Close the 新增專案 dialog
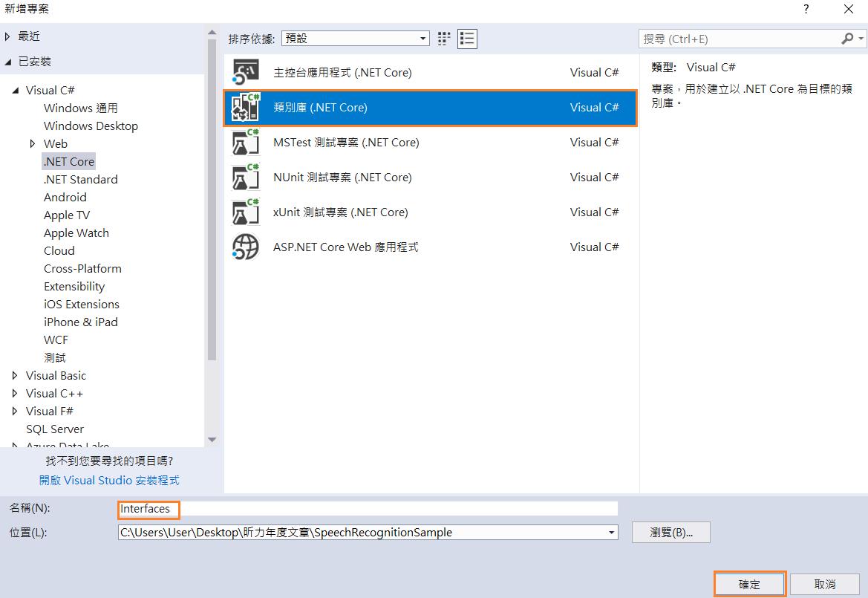The image size is (868, 598). pyautogui.click(x=848, y=9)
